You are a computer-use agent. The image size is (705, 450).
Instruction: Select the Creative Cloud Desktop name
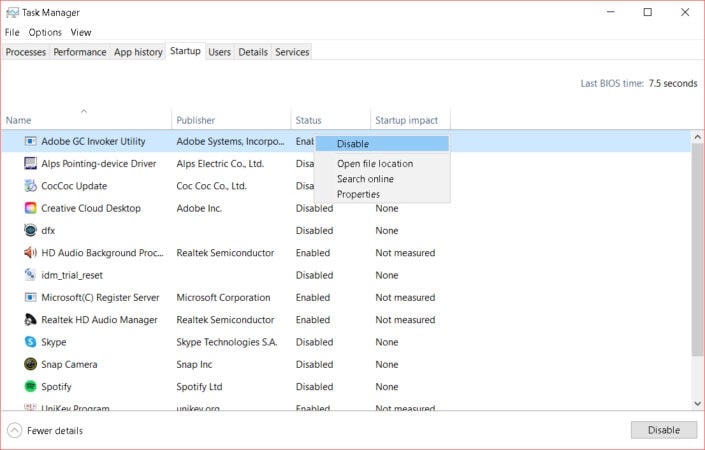click(x=91, y=208)
